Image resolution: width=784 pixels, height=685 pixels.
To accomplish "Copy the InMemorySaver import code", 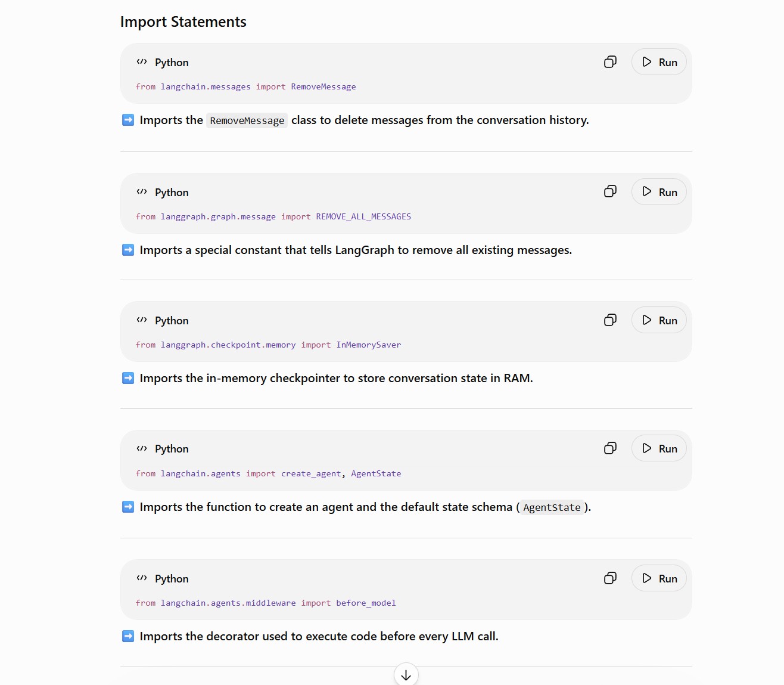I will 610,320.
